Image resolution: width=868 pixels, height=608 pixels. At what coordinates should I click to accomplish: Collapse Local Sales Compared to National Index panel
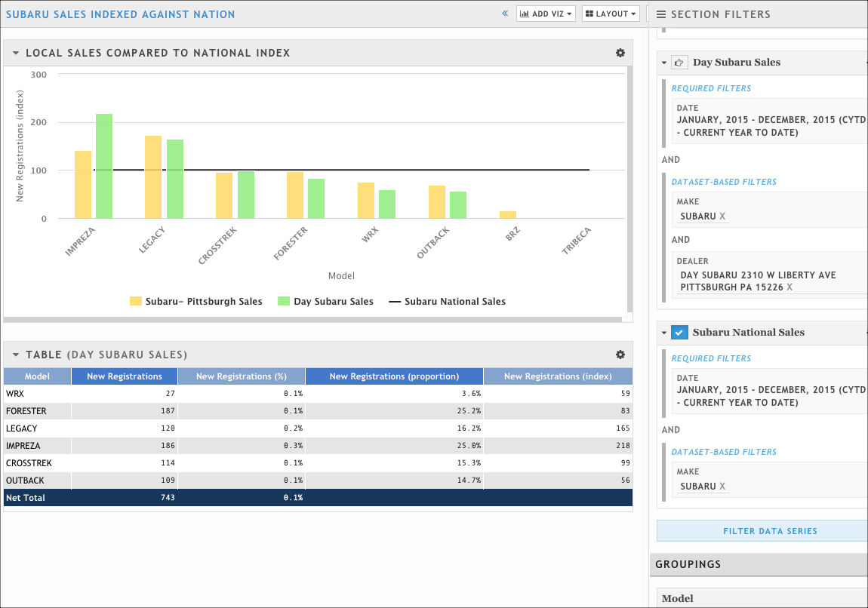coord(16,53)
